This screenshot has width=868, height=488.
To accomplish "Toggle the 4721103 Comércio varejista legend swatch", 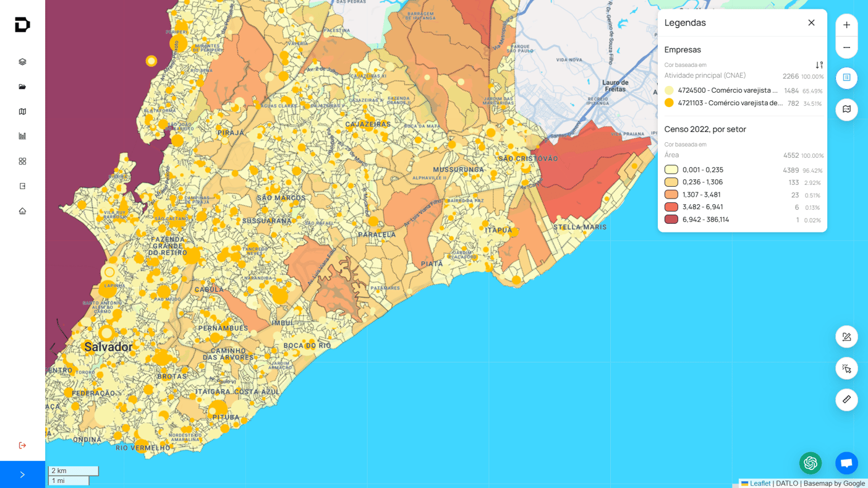I will pyautogui.click(x=669, y=103).
